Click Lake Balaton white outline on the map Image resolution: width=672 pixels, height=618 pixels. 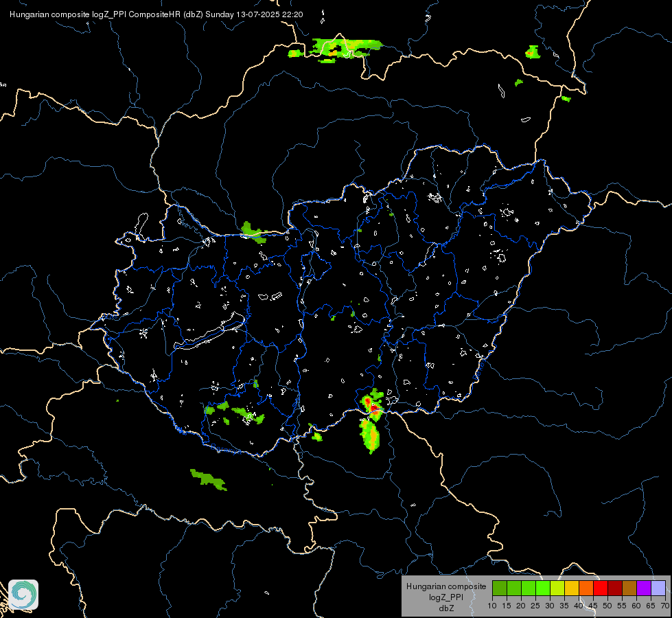(209, 331)
